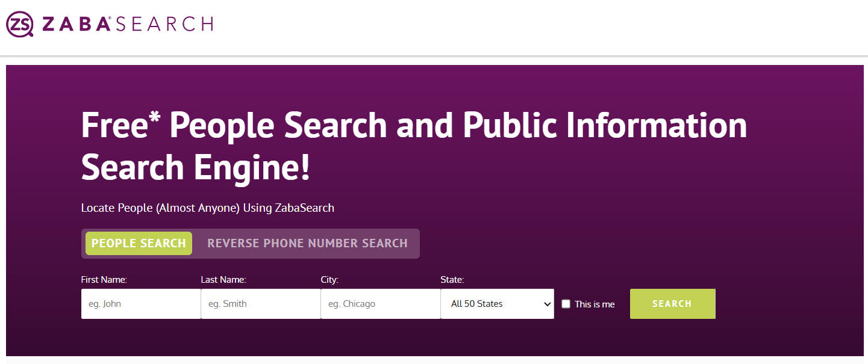The image size is (868, 364).
Task: Click 'Locate People (Almost Anyone) Using ZabaSearch' text
Action: [207, 208]
